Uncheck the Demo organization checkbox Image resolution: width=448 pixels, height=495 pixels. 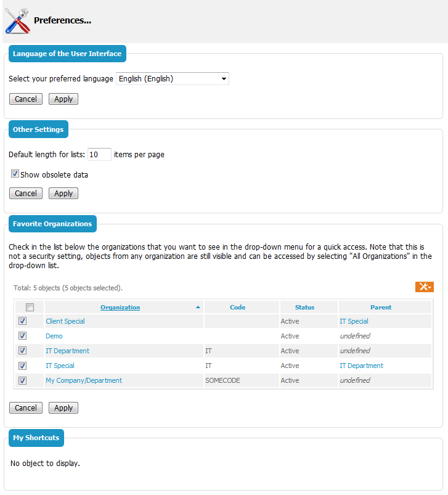23,336
